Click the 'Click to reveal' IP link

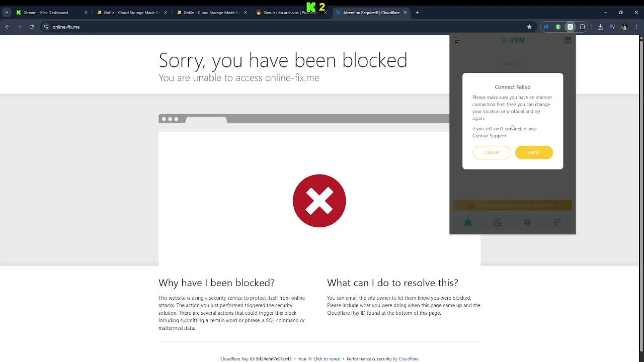tap(327, 359)
